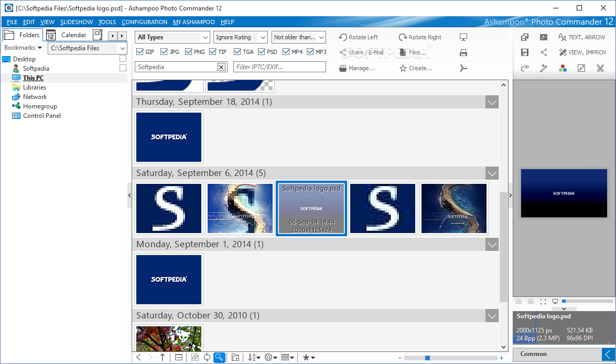Click the select-all dashed squares icon

[195, 357]
